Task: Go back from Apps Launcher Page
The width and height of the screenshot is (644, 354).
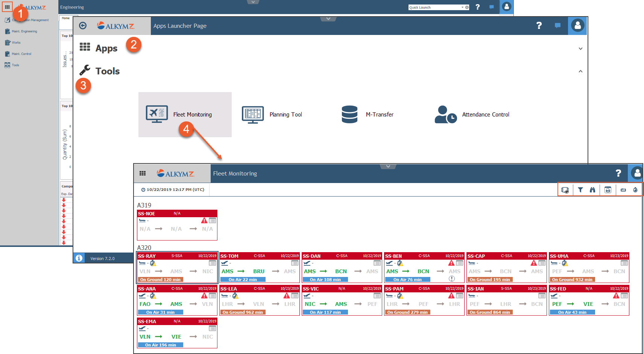Action: pos(83,26)
